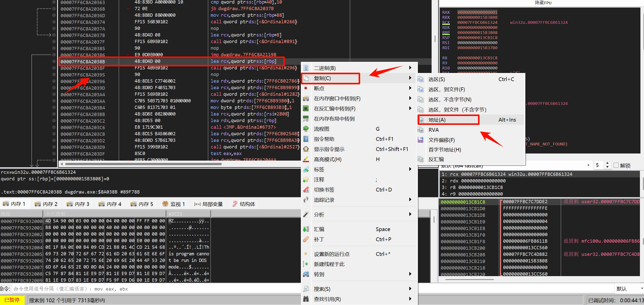Click the 文件偏移 save icon in the submenu
The height and width of the screenshot is (305, 644).
pos(420,140)
